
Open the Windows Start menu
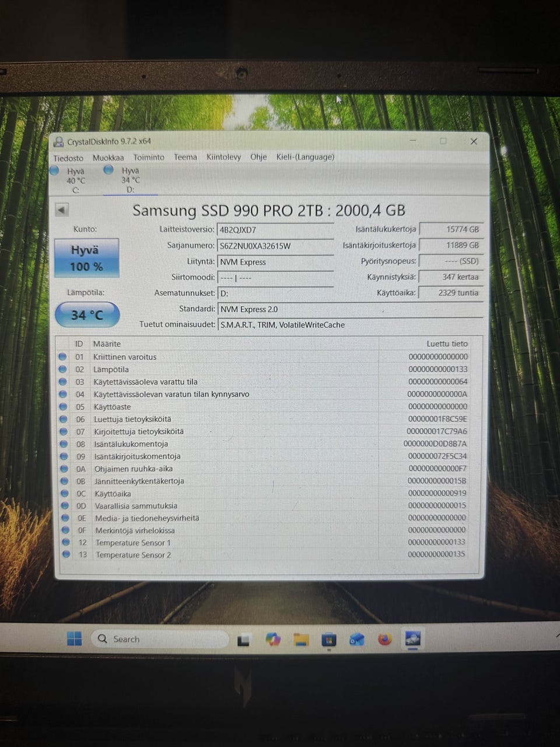click(x=75, y=639)
